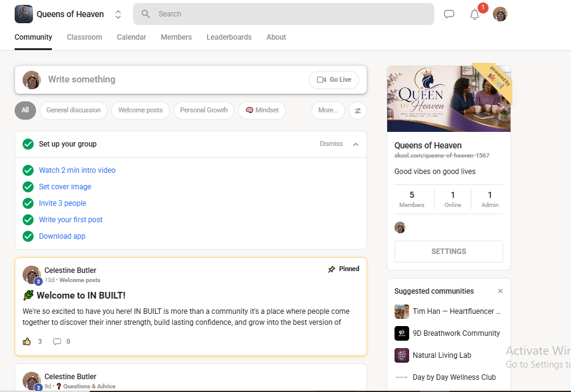Filter by Mindset category
Image resolution: width=571 pixels, height=392 pixels.
tap(262, 111)
